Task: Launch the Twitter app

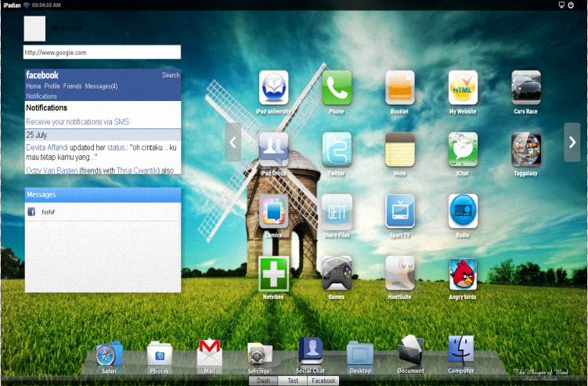Action: coord(337,150)
